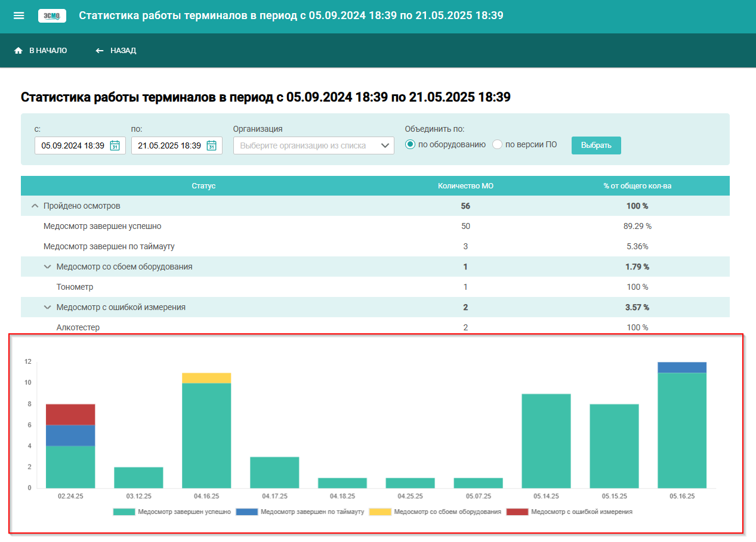The image size is (756, 542).
Task: Click the green bar for 05.07.25
Action: (479, 483)
